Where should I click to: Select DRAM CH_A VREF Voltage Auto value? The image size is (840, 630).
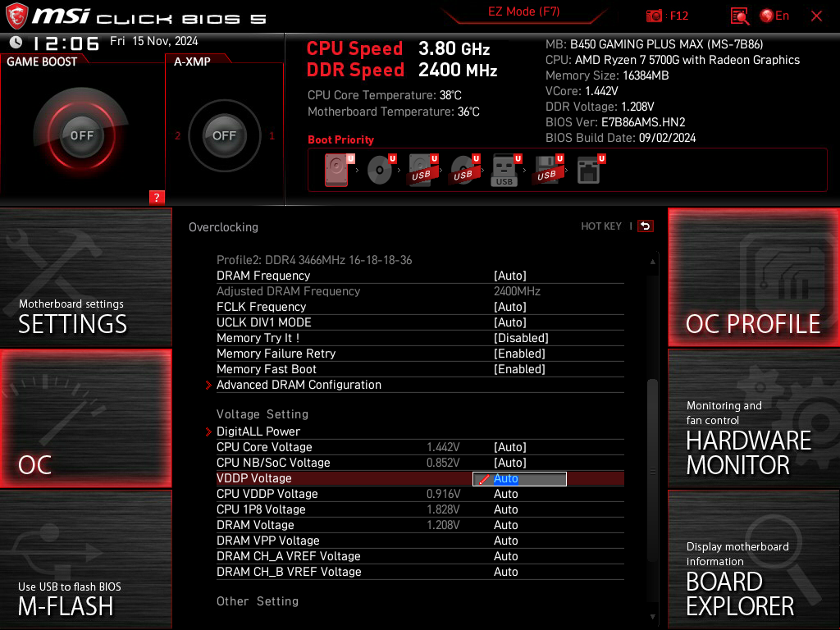tap(505, 555)
